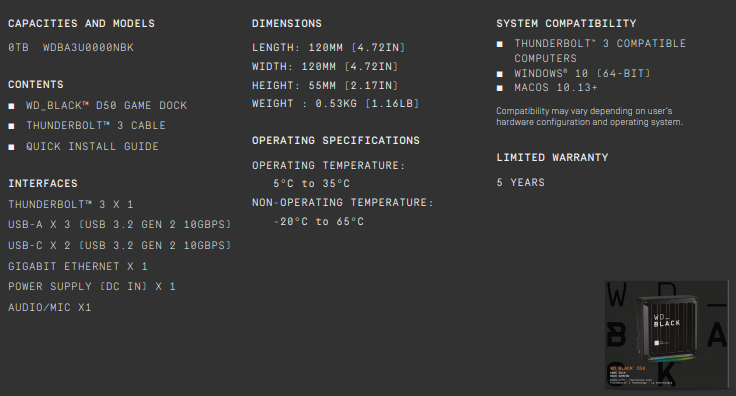736x396 pixels.
Task: Click 'THUNDERBOLT 3 COMPATIBLE COMPUTERS' list item
Action: click(x=600, y=51)
